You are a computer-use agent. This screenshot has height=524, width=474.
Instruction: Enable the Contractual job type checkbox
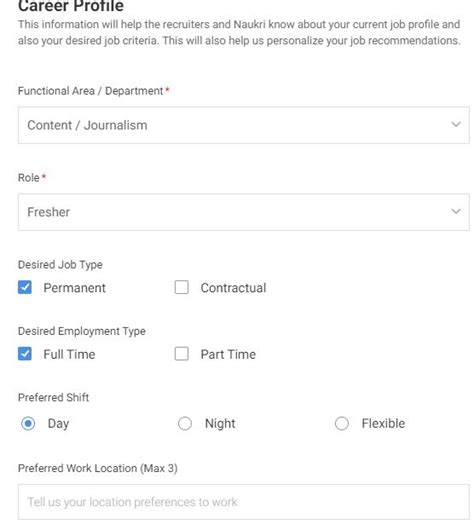182,287
